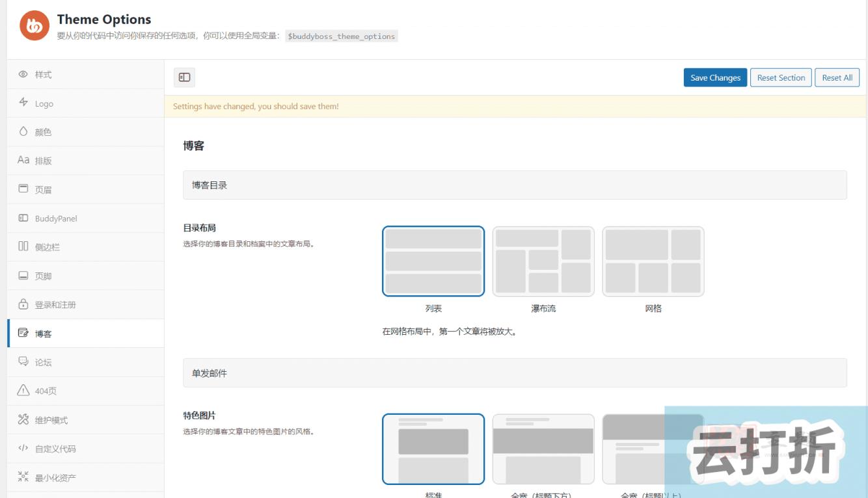Open the 论坛 section
Image resolution: width=868 pixels, height=498 pixels.
[85, 362]
